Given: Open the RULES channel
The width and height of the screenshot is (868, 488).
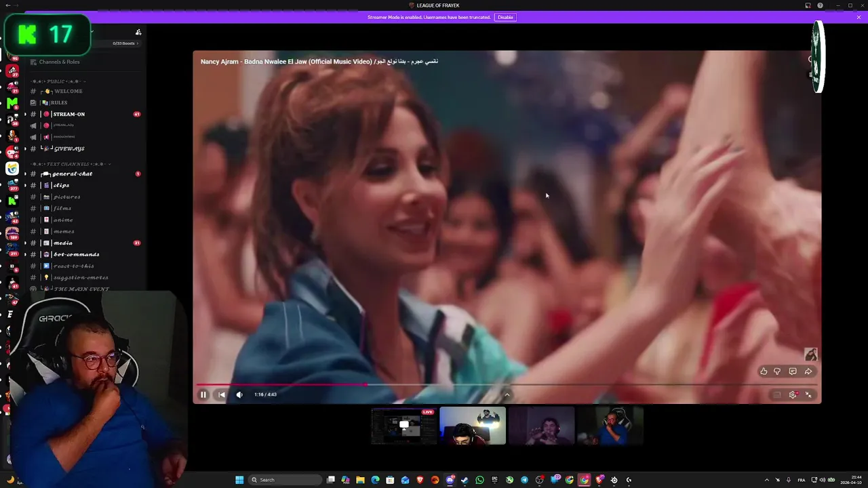Looking at the screenshot, I should (59, 102).
